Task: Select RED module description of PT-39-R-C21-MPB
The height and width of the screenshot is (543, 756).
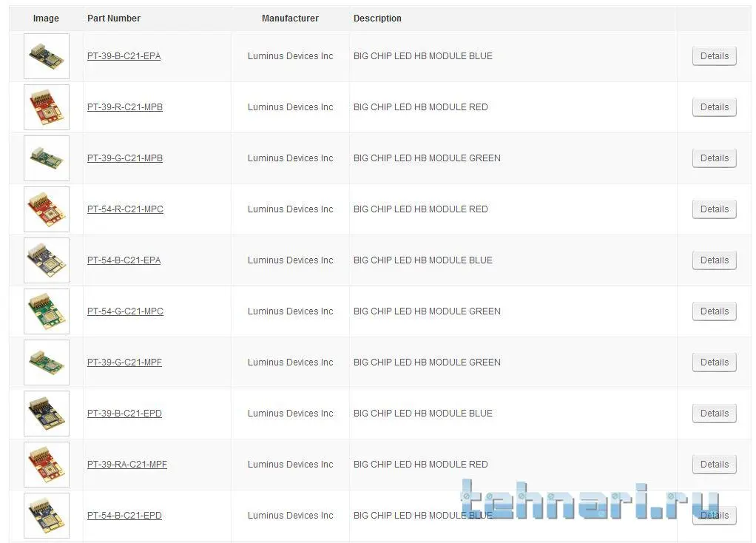Action: click(x=420, y=107)
